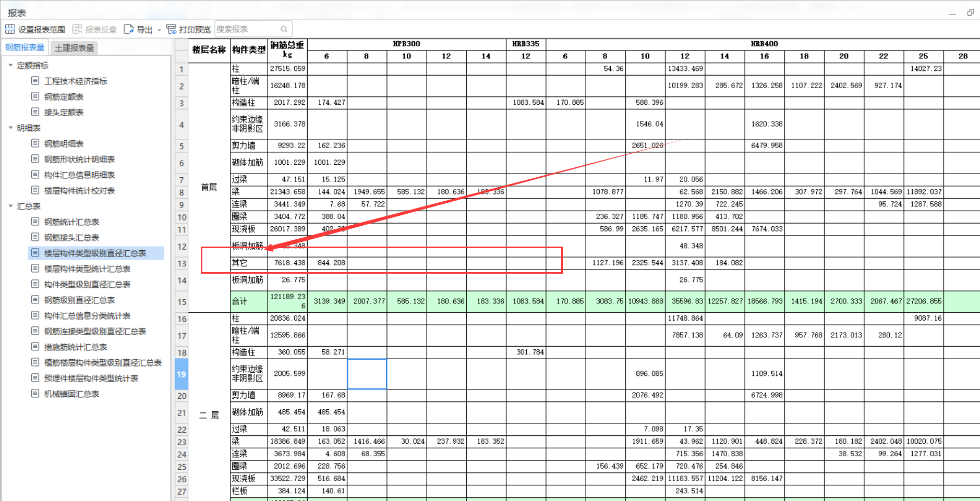The height and width of the screenshot is (501, 980).
Task: Open 预埋件楼层构件类型统计表 report
Action: (x=91, y=378)
